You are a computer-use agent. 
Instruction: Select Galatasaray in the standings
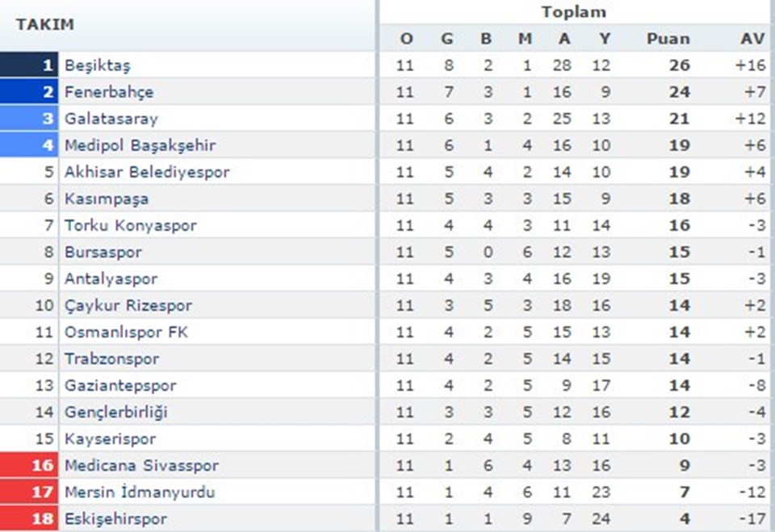point(111,119)
